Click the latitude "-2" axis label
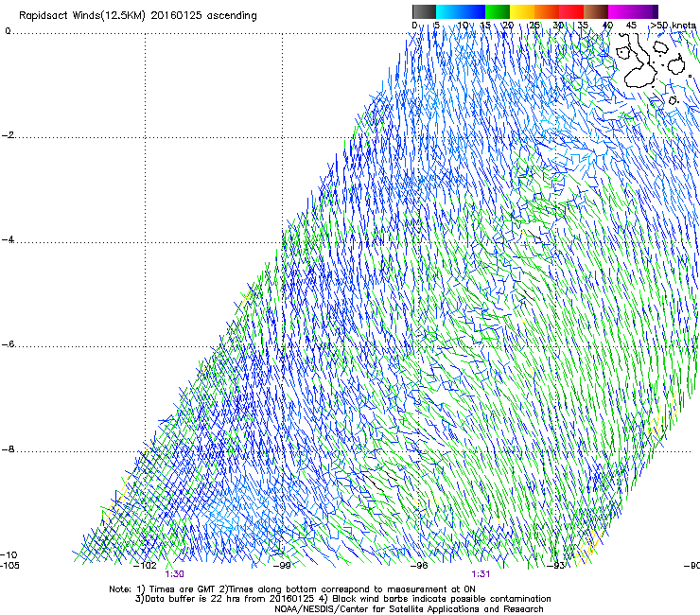Screen dimensions: 700x615 point(8,135)
